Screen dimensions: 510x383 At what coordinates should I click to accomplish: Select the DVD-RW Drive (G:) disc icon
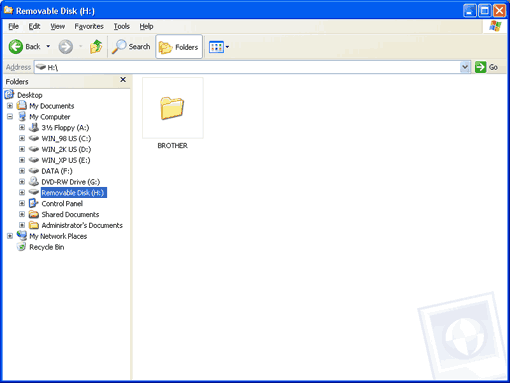coord(34,181)
